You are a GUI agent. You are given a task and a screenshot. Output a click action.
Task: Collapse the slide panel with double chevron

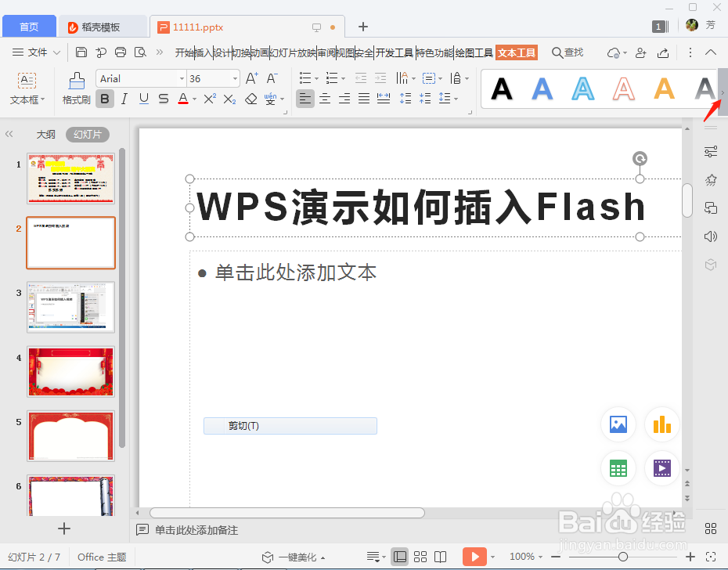9,134
